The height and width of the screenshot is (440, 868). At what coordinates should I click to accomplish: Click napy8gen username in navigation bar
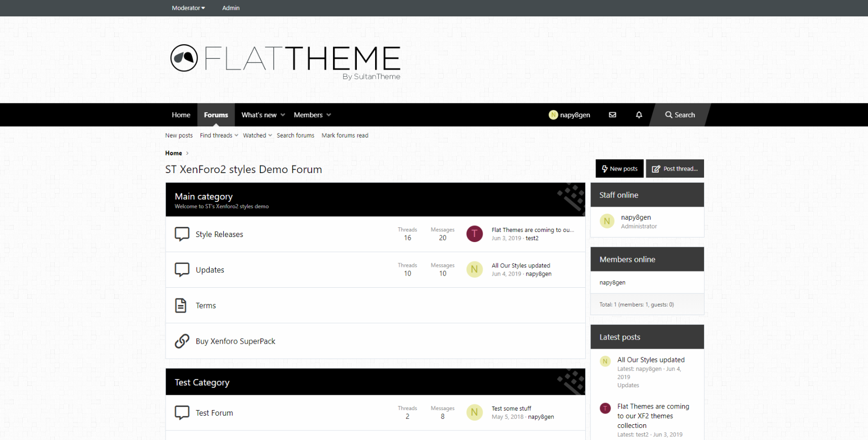tap(575, 115)
